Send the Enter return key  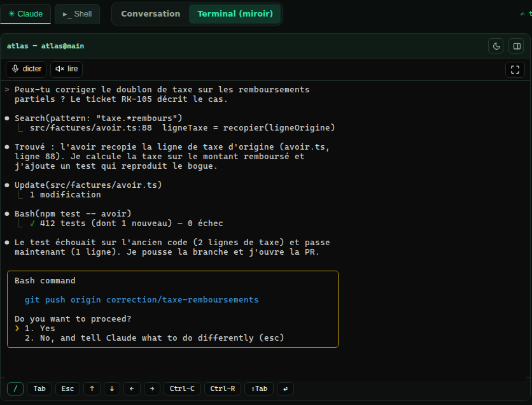(x=285, y=388)
